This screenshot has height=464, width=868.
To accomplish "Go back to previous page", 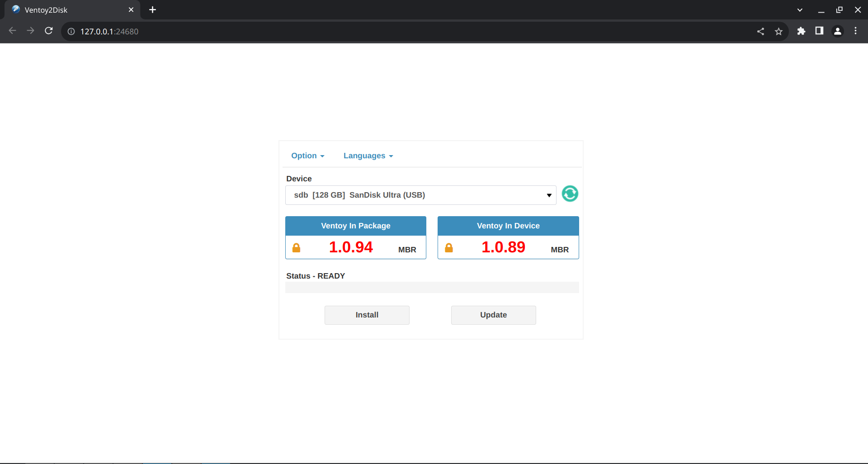I will 13,31.
